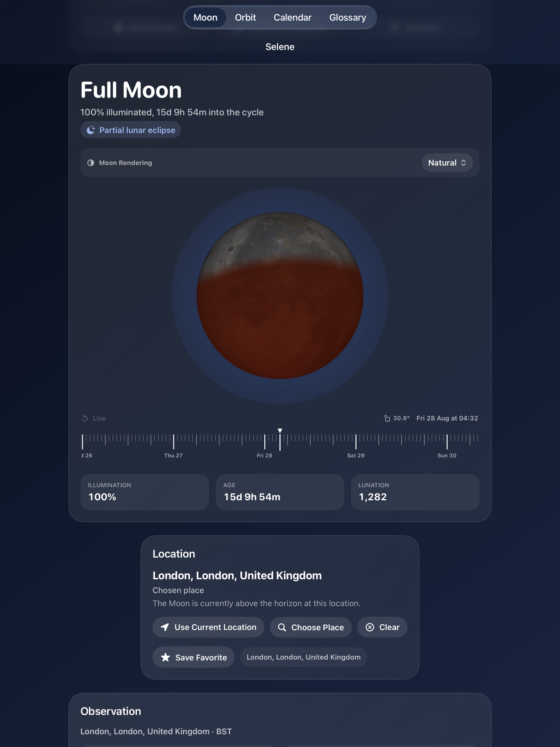Click the Thu 27 tick on timeline
The height and width of the screenshot is (747, 560).
pos(173,442)
